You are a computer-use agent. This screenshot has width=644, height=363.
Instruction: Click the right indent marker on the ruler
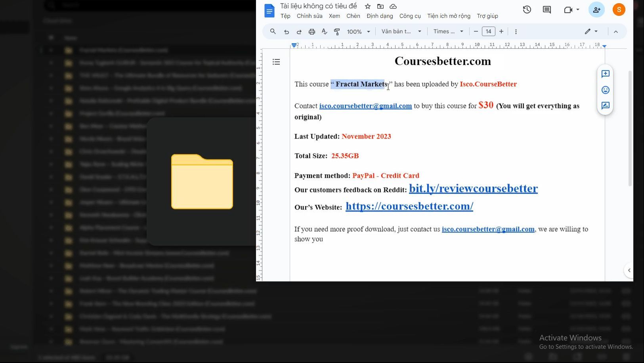point(604,46)
